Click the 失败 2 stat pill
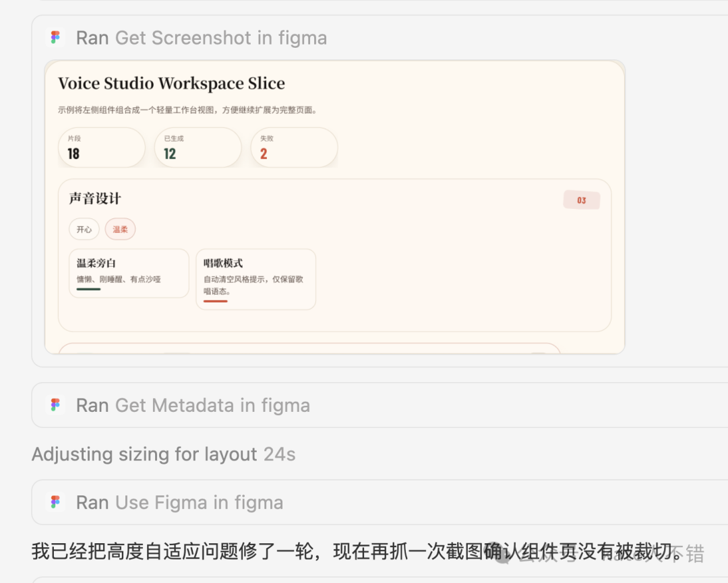Image resolution: width=728 pixels, height=583 pixels. (x=294, y=148)
